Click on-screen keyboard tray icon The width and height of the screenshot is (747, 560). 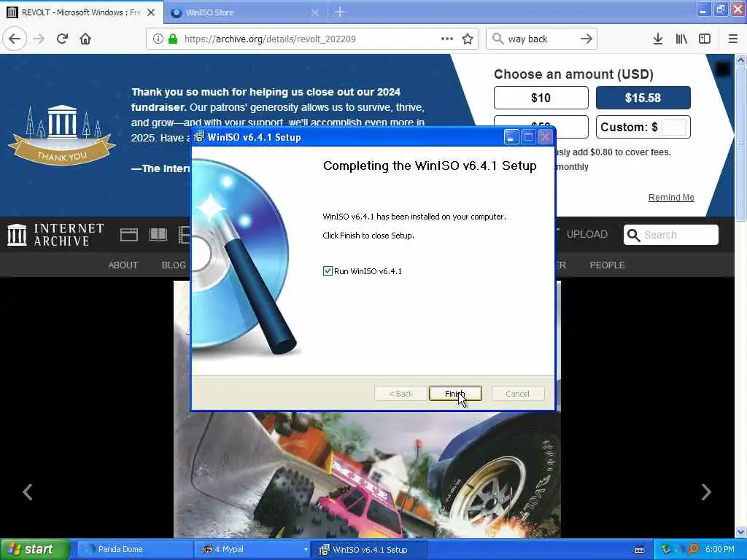point(639,550)
